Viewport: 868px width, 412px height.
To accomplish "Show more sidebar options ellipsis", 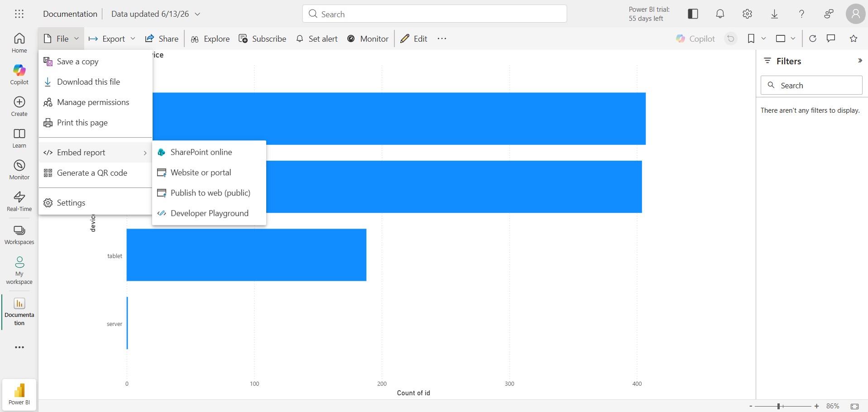I will tap(19, 347).
